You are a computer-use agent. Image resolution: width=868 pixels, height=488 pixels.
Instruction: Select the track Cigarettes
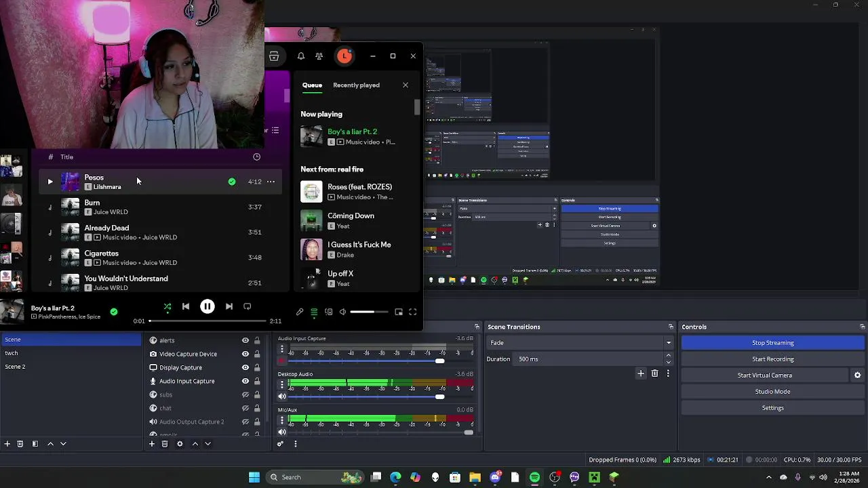click(x=159, y=258)
